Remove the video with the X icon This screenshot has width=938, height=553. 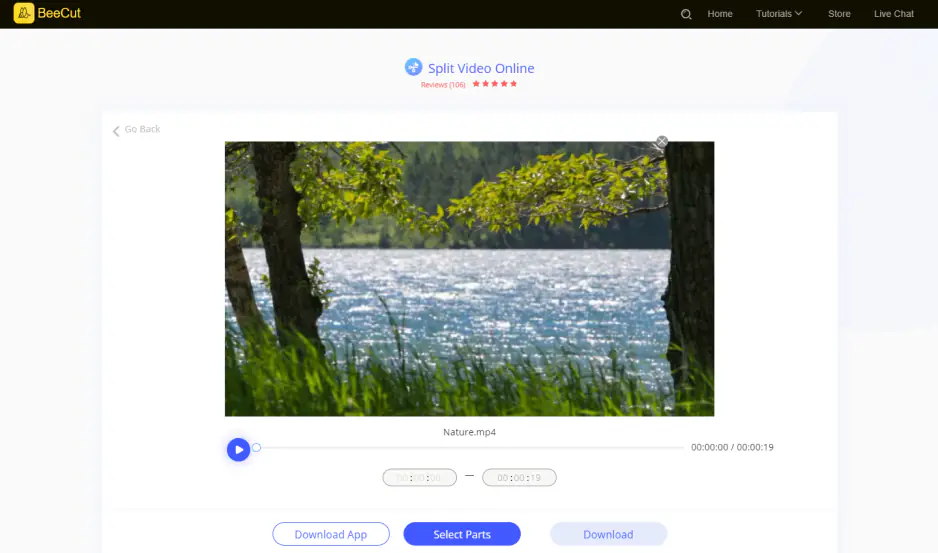pyautogui.click(x=662, y=141)
